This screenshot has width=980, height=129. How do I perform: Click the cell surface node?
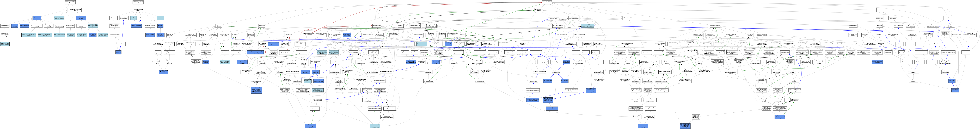161,18
